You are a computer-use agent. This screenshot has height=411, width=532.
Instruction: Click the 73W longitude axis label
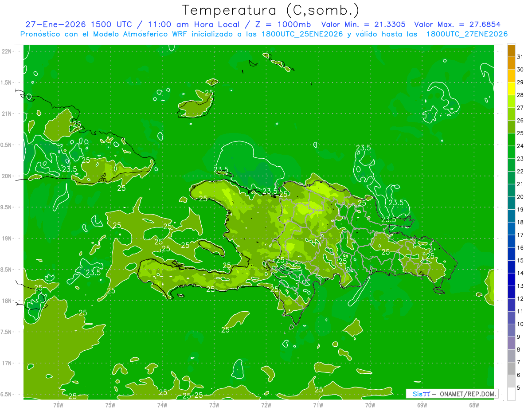(x=214, y=405)
